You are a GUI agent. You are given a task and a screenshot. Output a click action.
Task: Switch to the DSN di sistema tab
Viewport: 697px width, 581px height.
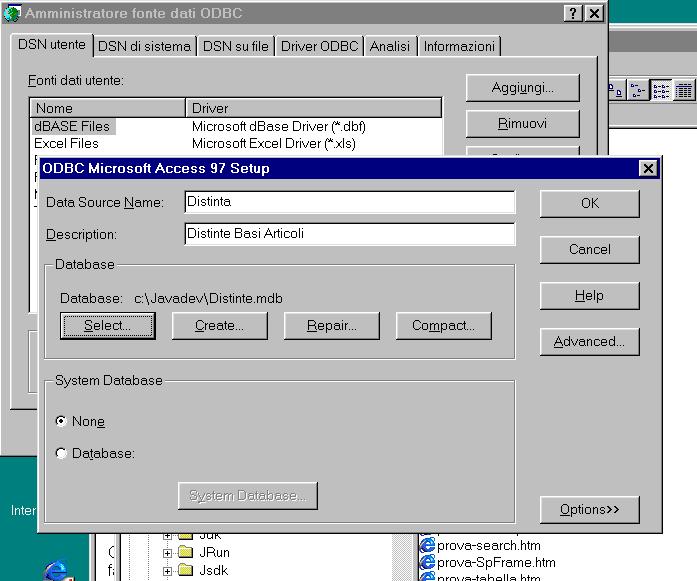point(144,46)
